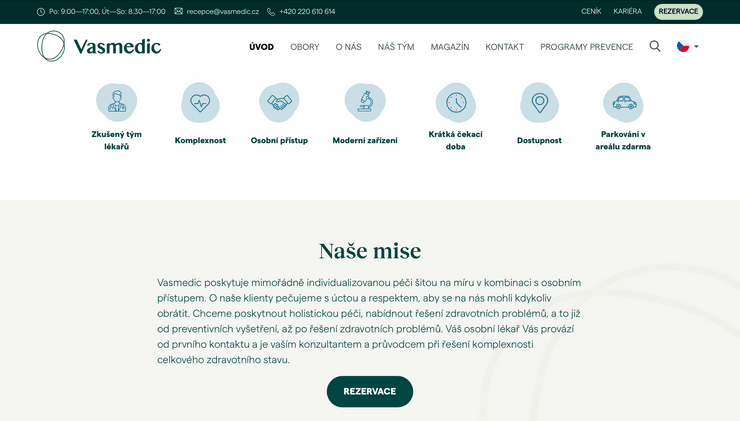Click the REZERVACE button in top bar

(678, 12)
